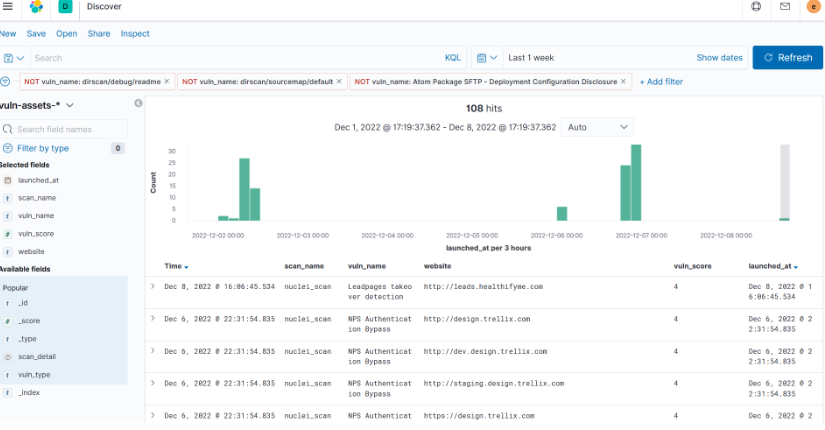825x430 pixels.
Task: Switch query language via KQL
Action: pyautogui.click(x=452, y=58)
